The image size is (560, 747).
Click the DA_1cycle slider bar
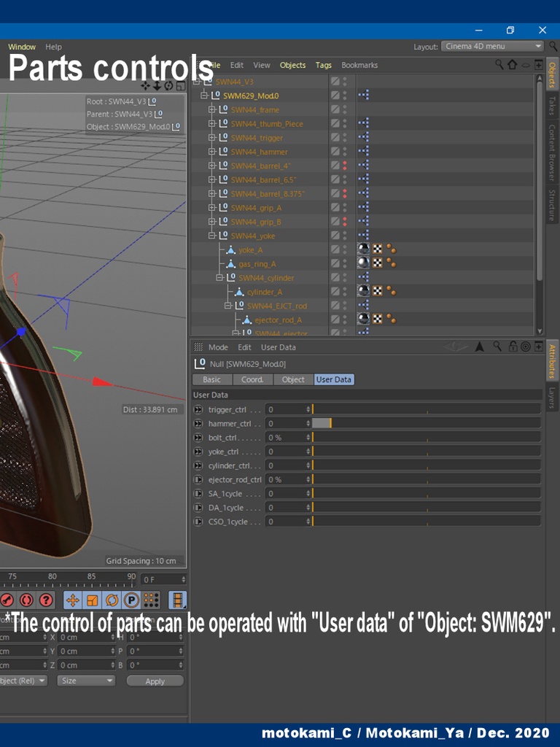click(x=426, y=508)
